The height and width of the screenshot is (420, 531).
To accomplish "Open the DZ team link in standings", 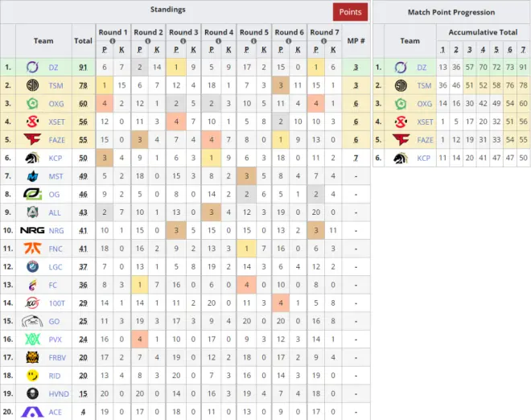I will [56, 68].
